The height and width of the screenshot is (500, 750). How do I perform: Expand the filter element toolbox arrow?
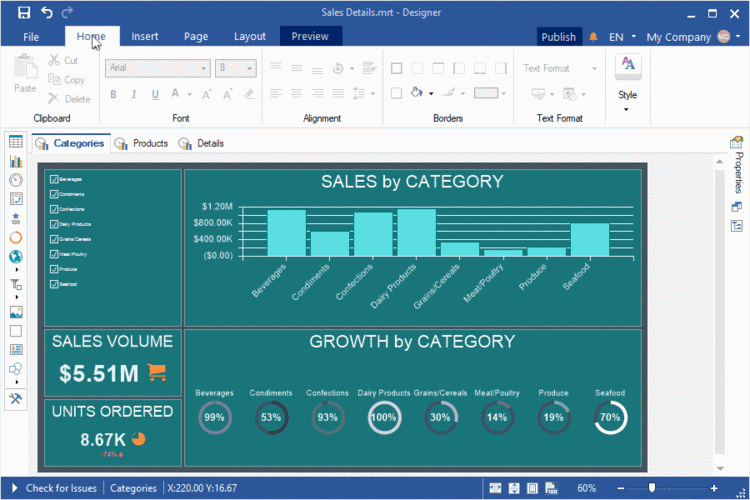(17, 297)
